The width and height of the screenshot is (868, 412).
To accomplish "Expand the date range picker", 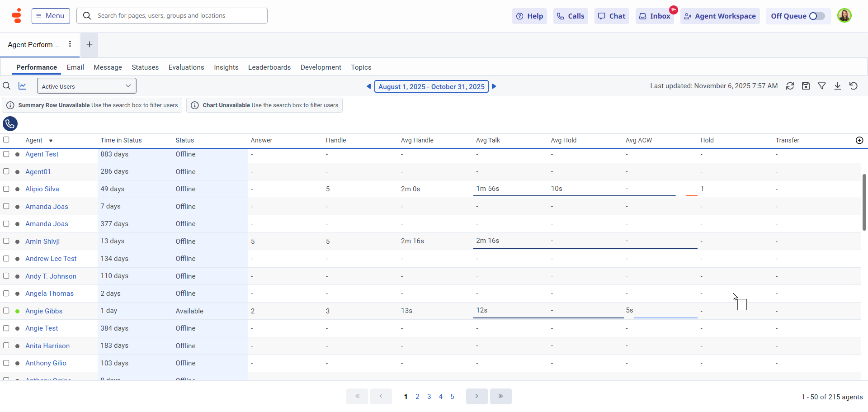I will pos(431,86).
